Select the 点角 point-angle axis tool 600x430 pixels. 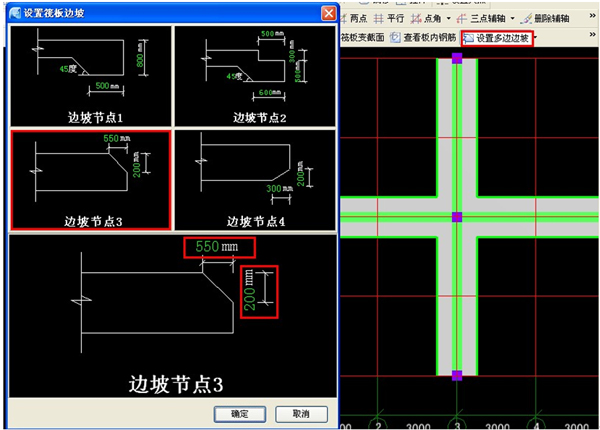click(x=426, y=18)
